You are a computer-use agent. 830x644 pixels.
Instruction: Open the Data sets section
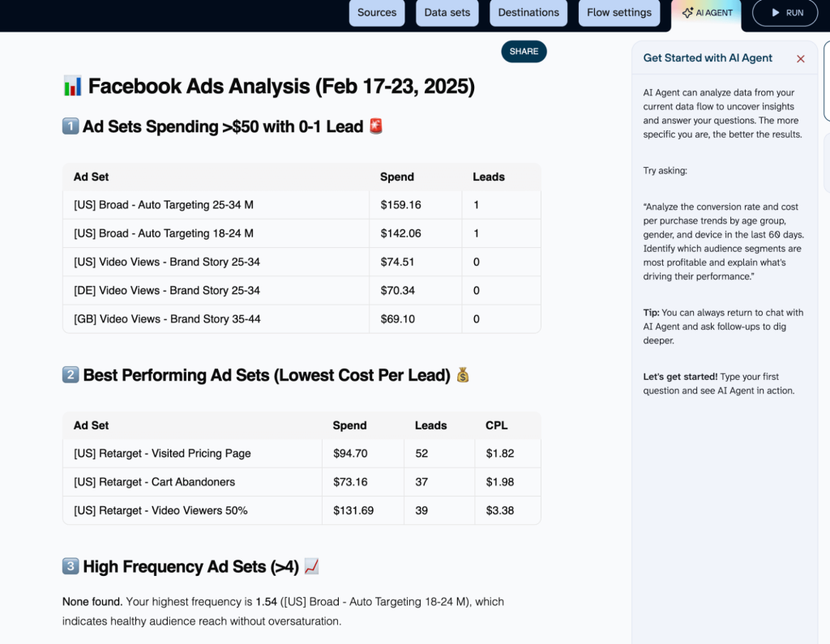[x=447, y=12]
